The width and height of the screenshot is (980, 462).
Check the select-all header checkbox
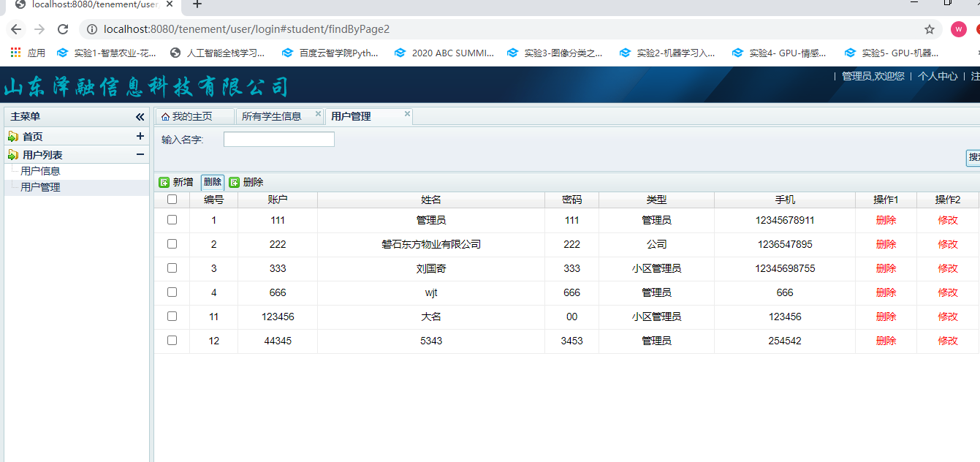[172, 200]
